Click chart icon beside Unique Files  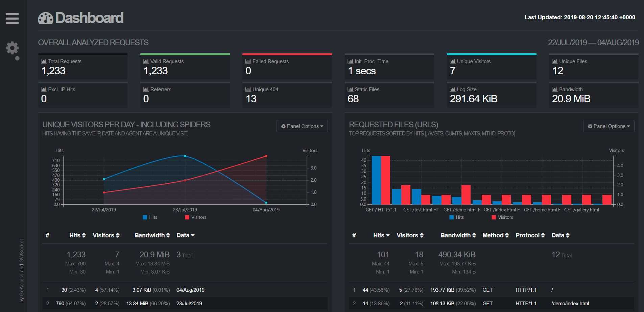555,61
